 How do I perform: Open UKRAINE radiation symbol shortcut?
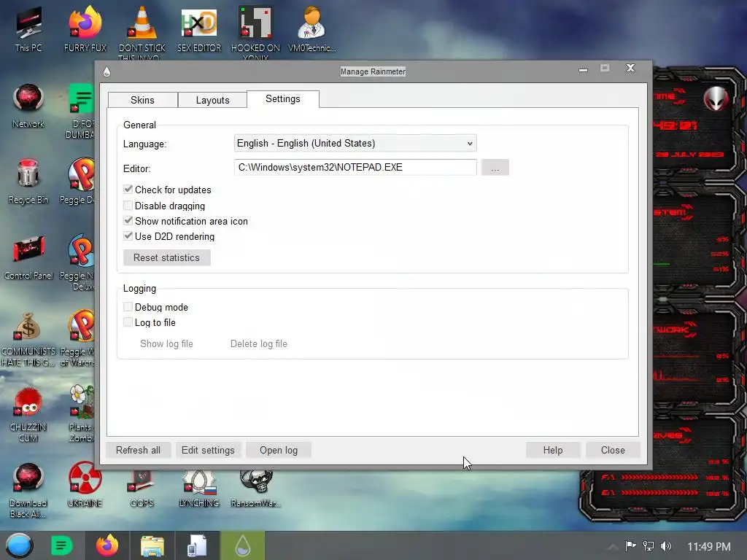pyautogui.click(x=85, y=485)
